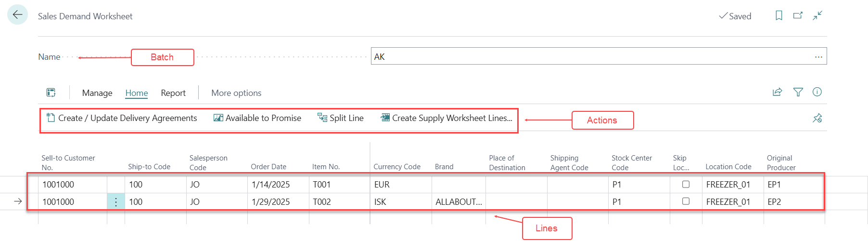Open the Name field lookup ellipsis
The image size is (868, 241).
[818, 57]
